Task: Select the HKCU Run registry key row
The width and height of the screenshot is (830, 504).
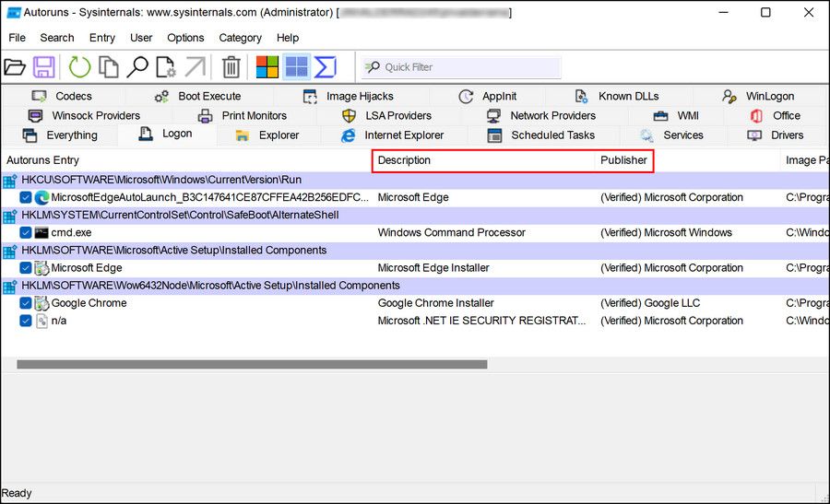Action: coord(415,180)
